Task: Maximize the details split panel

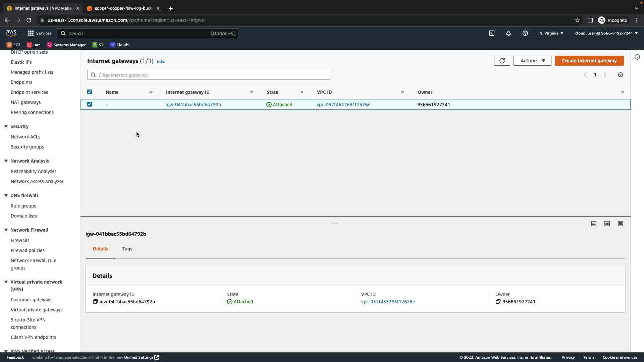Action: click(621, 224)
